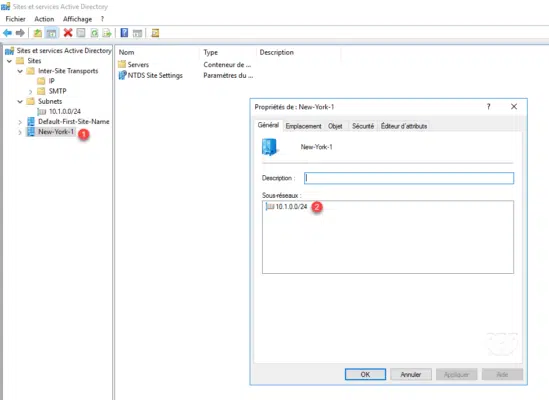549x400 pixels.
Task: Click the help question mark in dialog title bar
Action: coord(488,106)
